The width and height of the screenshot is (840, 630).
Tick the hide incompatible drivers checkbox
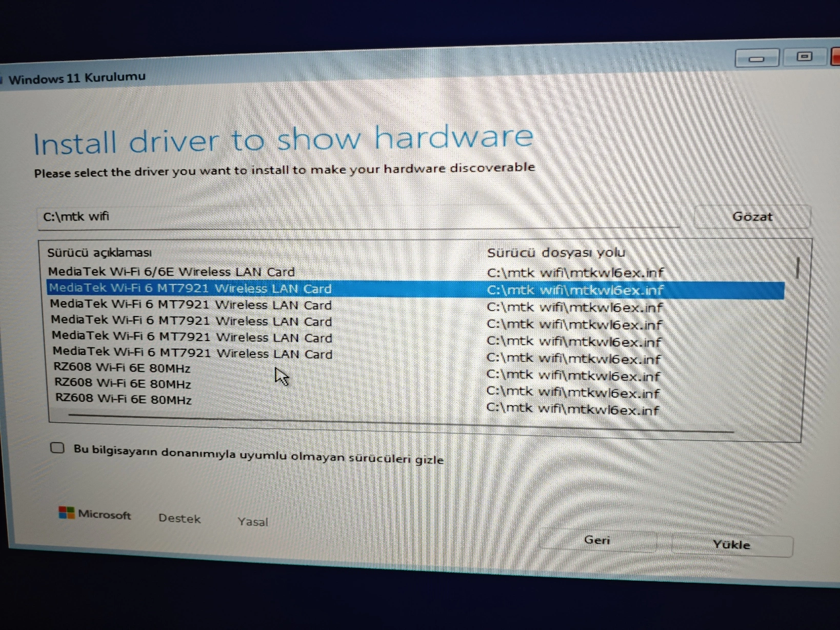click(x=57, y=448)
